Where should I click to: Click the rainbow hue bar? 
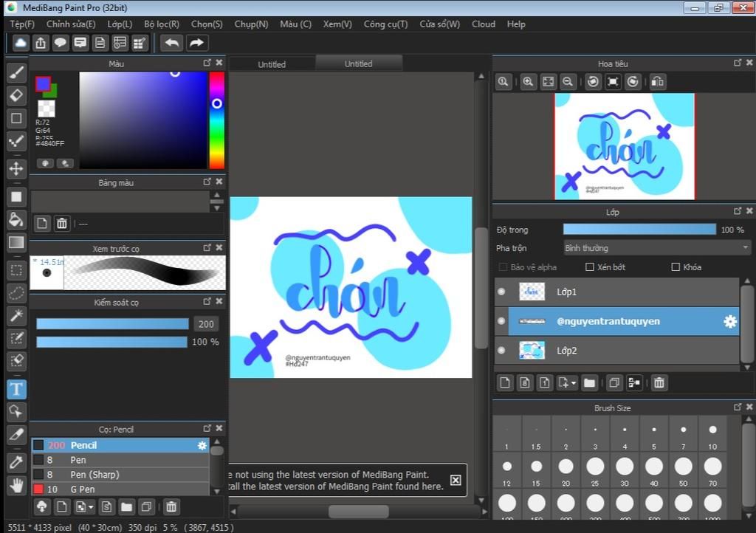tap(216, 120)
